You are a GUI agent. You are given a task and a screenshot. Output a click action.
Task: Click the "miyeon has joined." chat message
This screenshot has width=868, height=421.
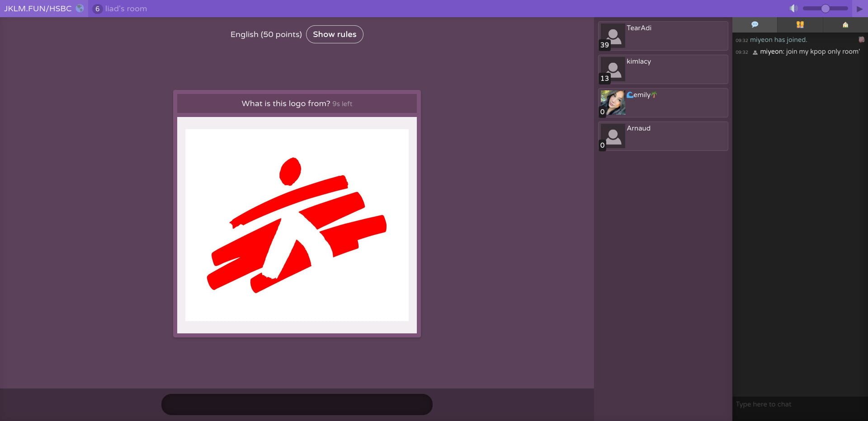point(778,40)
